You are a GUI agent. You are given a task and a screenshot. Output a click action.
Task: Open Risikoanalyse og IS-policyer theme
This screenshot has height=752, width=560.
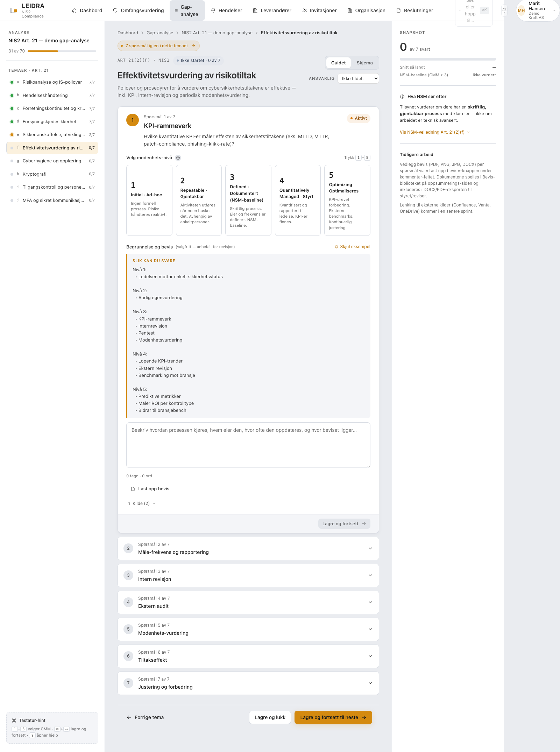pyautogui.click(x=52, y=82)
